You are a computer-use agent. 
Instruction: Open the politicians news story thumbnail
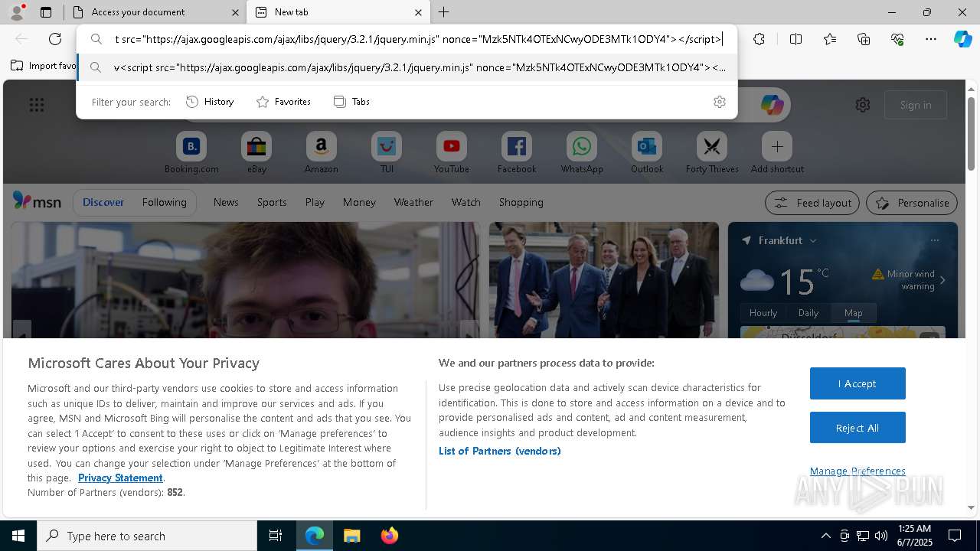(604, 280)
